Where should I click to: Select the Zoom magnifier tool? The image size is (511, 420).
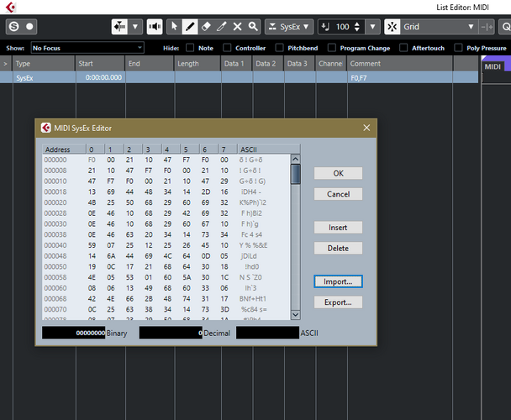(253, 26)
